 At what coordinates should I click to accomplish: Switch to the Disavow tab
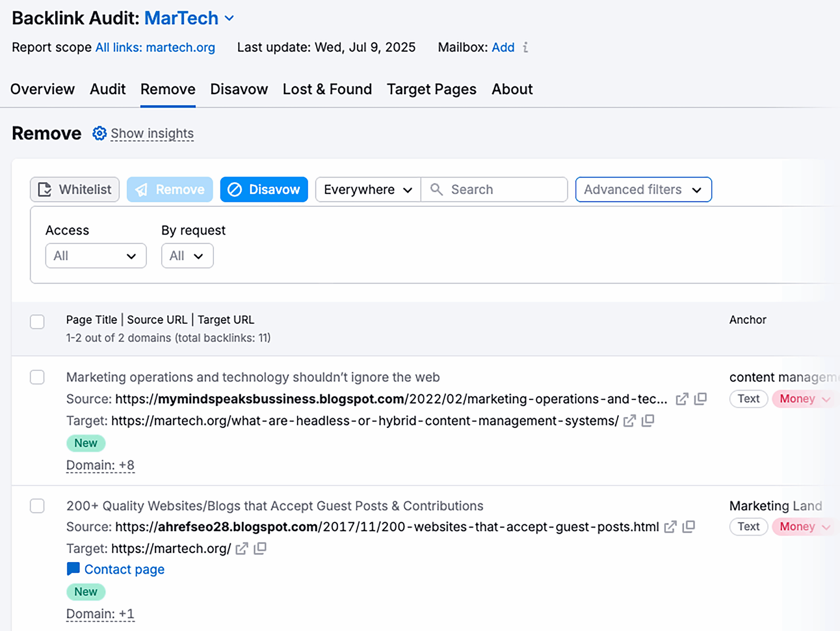(239, 89)
